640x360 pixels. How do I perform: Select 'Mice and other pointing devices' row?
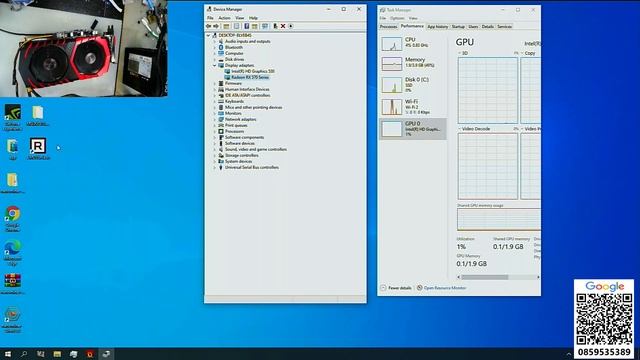[x=253, y=107]
